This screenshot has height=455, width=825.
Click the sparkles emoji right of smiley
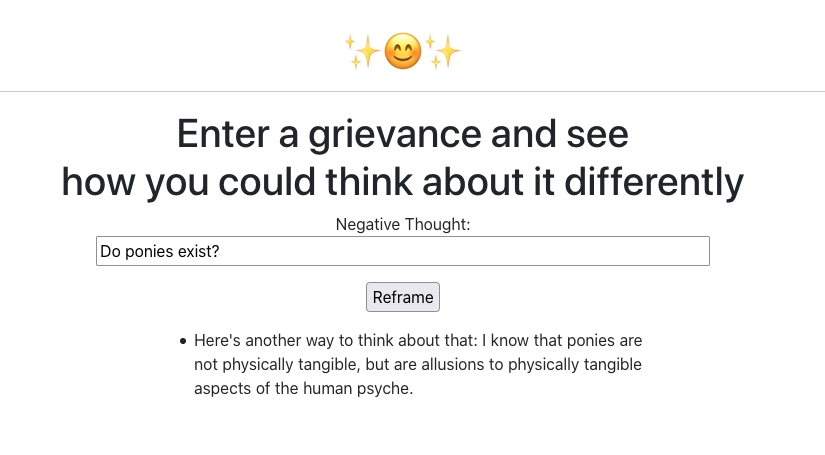click(x=444, y=51)
